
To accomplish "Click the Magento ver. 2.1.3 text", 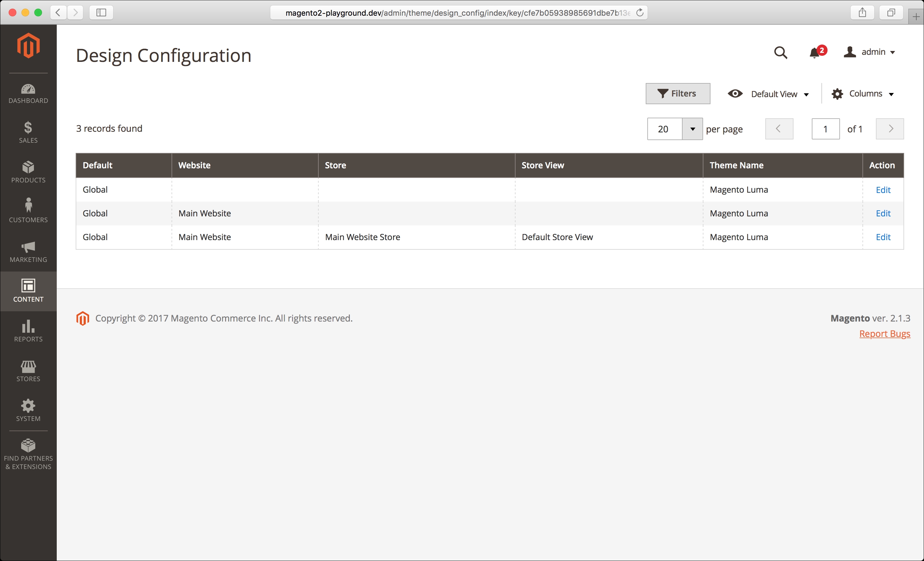I will (870, 318).
